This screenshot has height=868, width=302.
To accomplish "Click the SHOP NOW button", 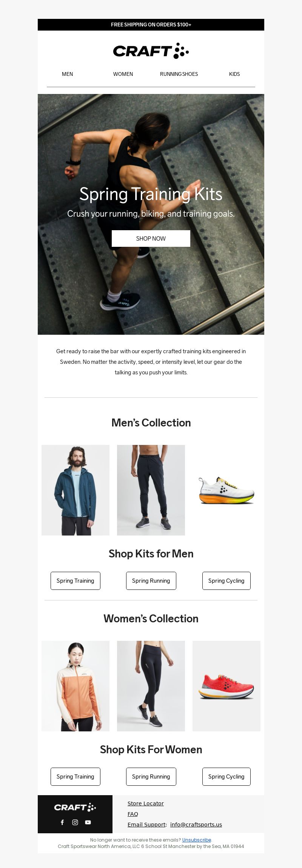I will point(151,239).
